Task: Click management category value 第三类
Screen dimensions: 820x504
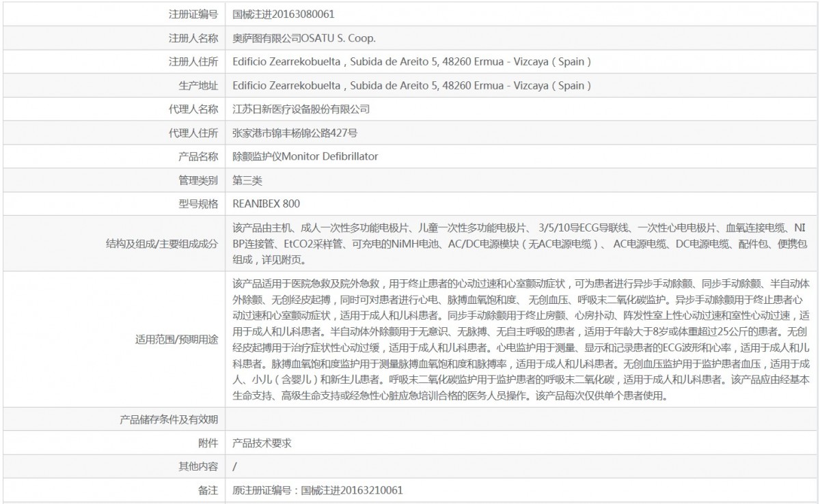Action: pyautogui.click(x=247, y=180)
